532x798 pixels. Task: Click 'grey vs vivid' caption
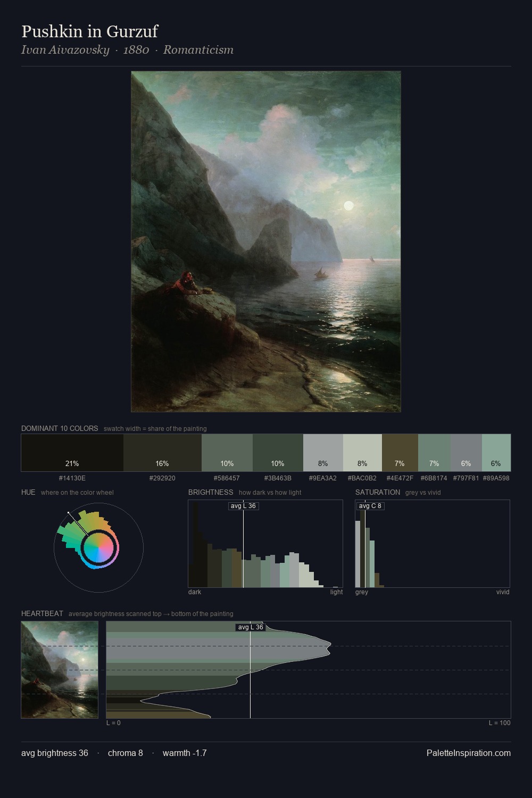click(423, 493)
